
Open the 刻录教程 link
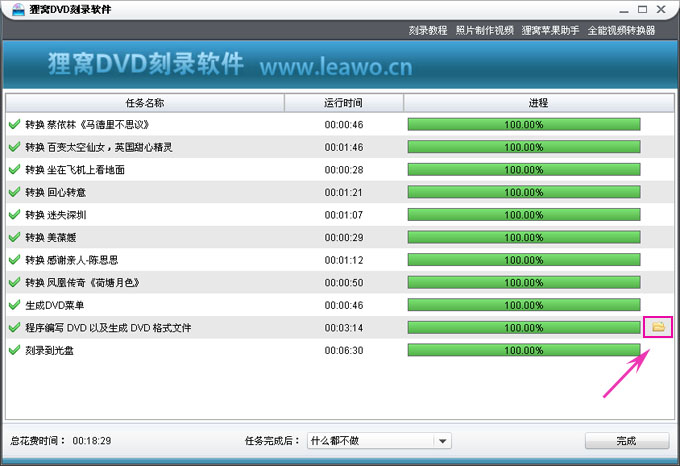click(428, 30)
